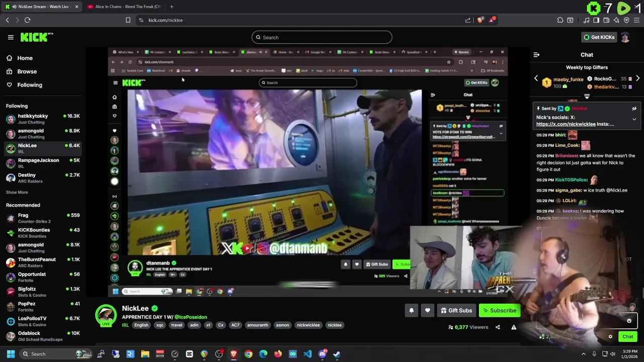
Task: Collapse the chat panel
Action: [x=536, y=55]
